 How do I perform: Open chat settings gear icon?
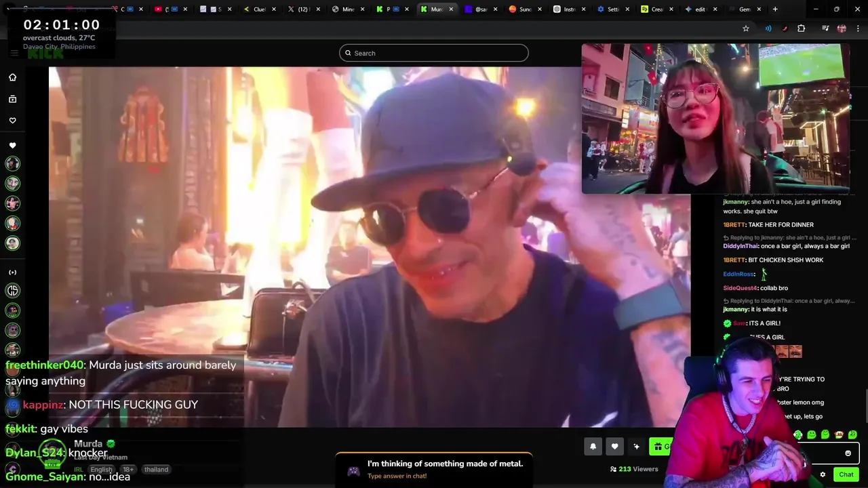pos(823,474)
